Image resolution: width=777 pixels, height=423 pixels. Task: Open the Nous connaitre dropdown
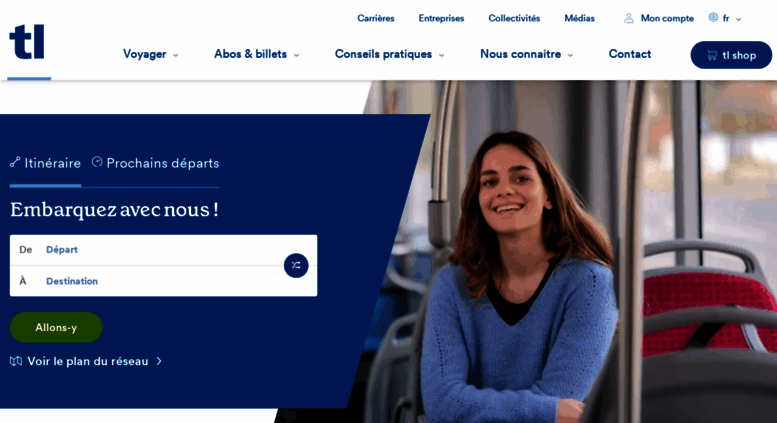(526, 54)
